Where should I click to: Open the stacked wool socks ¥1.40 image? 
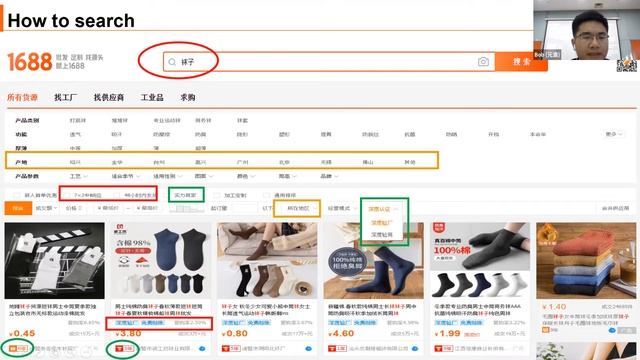pyautogui.click(x=586, y=260)
